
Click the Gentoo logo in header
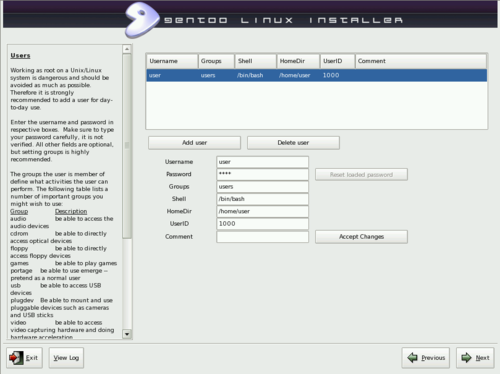pyautogui.click(x=141, y=20)
